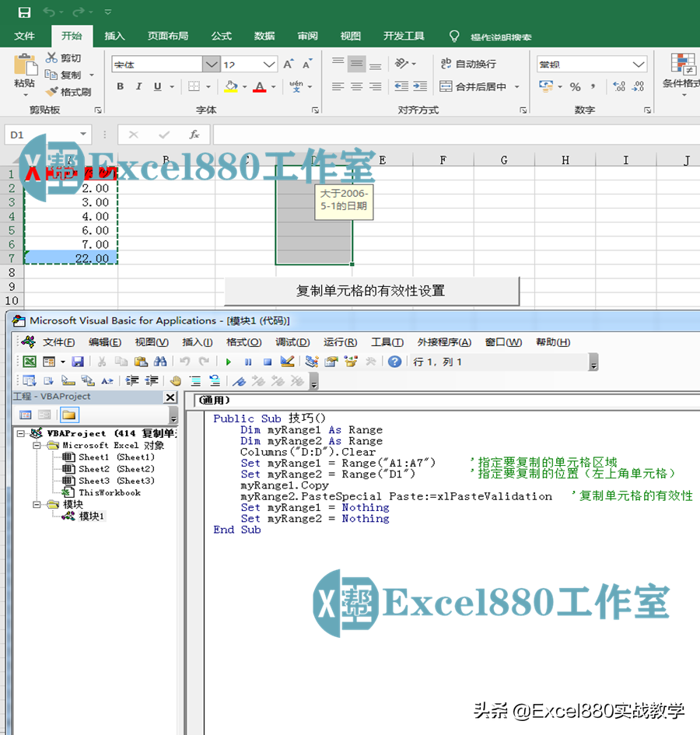The width and height of the screenshot is (700, 735).
Task: Click the percent style icon
Action: point(576,86)
